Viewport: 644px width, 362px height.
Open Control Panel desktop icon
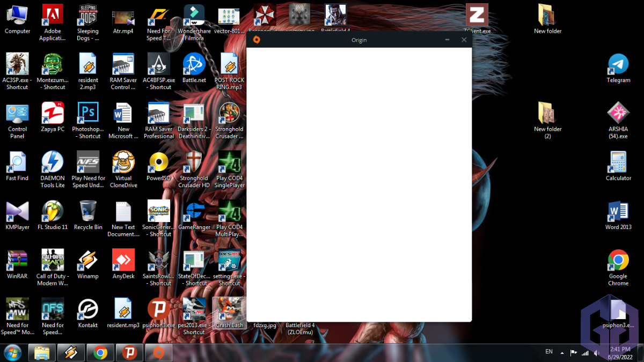tap(17, 120)
